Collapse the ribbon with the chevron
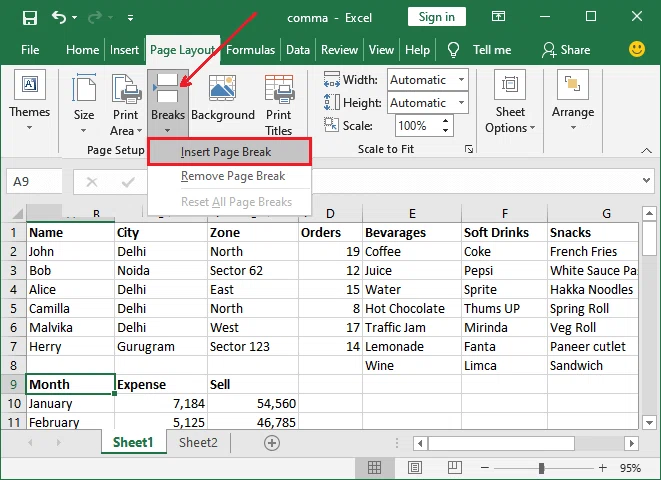Screen dimensions: 661x480 [646, 150]
